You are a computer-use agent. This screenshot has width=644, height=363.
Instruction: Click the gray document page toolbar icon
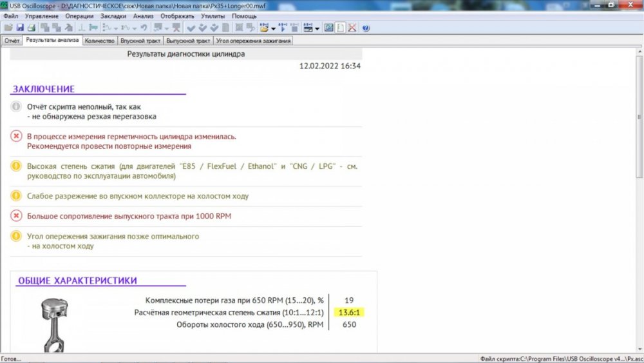[x=225, y=28]
